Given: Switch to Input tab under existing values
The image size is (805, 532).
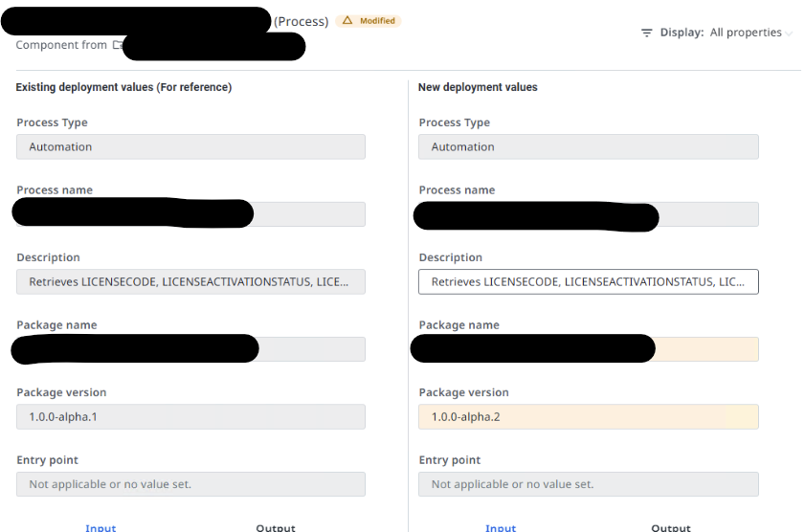Looking at the screenshot, I should tap(101, 527).
